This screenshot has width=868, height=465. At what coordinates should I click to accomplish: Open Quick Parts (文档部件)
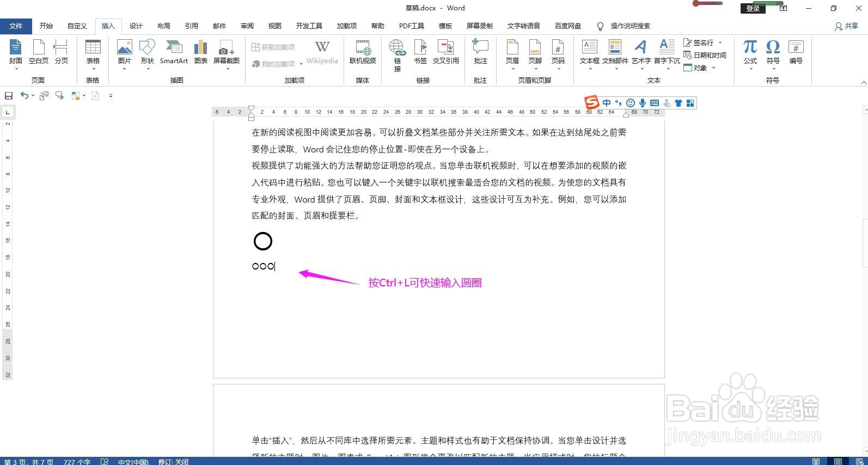615,54
